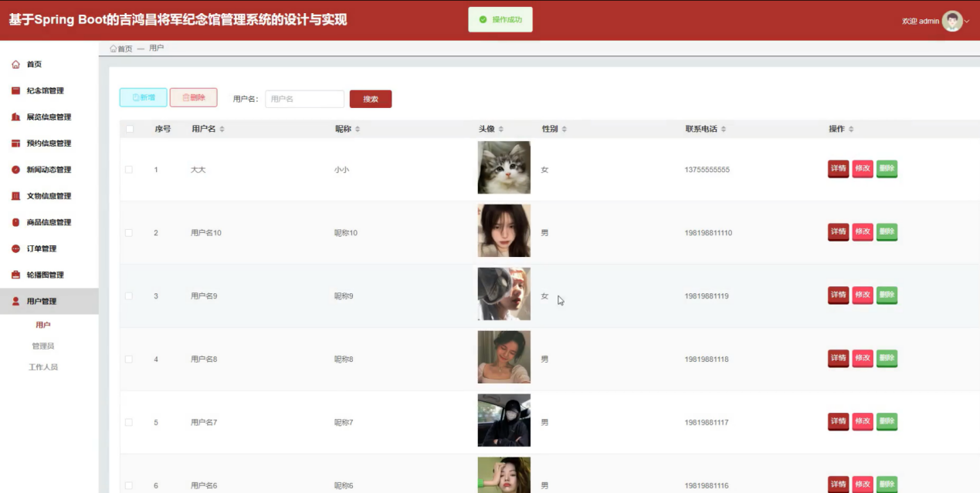Click the 搜索 search button

pos(371,99)
